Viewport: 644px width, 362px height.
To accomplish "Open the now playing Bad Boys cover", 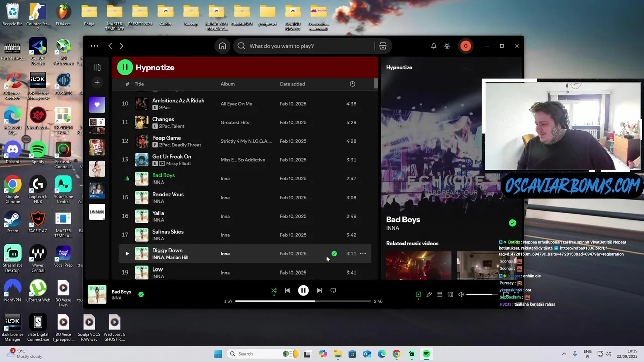I will pyautogui.click(x=97, y=294).
